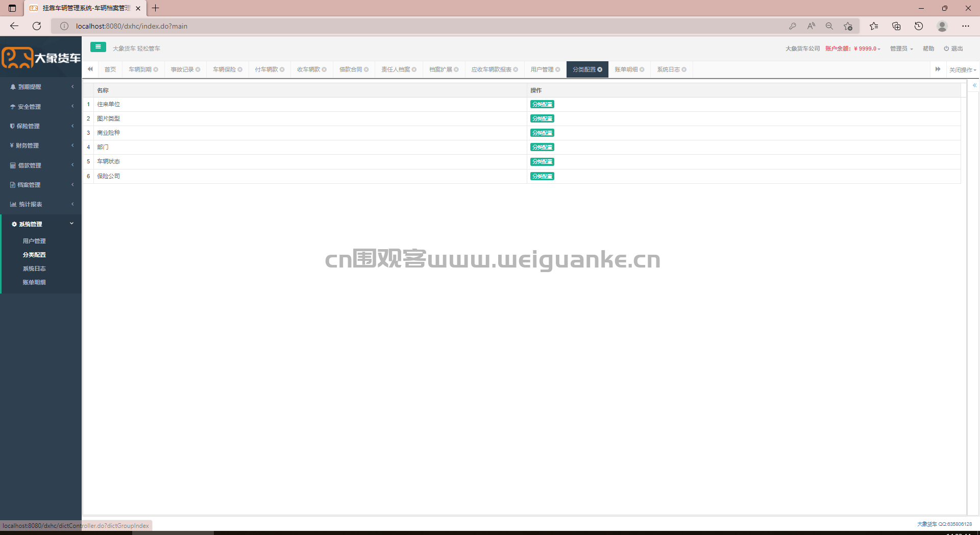Switch to the 车辆到期 tab
Viewport: 980px width, 535px height.
coord(140,69)
